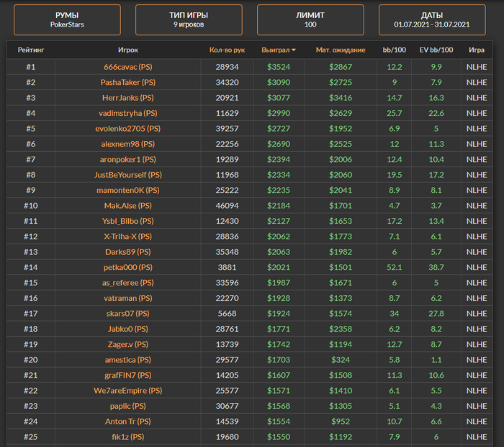Open the ДАТЫ date range picker
504x447 pixels.
click(x=432, y=19)
